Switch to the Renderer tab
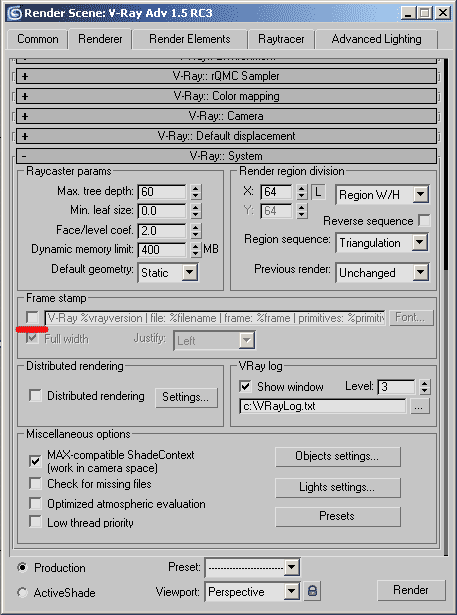 coord(100,39)
